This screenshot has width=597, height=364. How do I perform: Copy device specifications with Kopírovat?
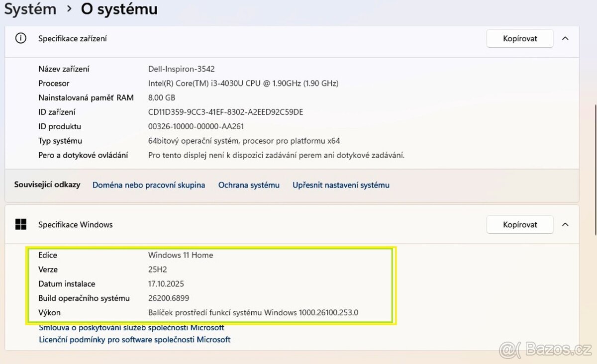520,38
